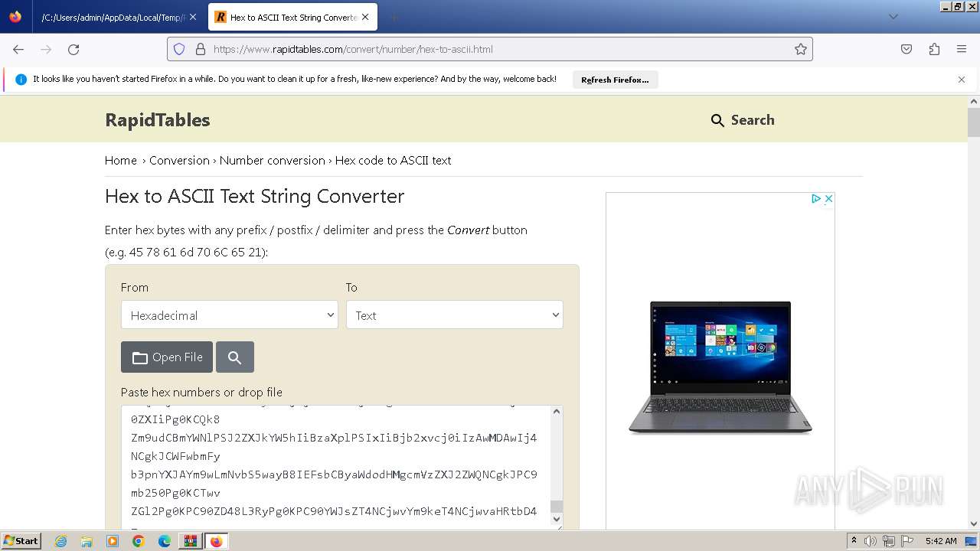Click the page vertical scrollbar thumb

pyautogui.click(x=974, y=122)
